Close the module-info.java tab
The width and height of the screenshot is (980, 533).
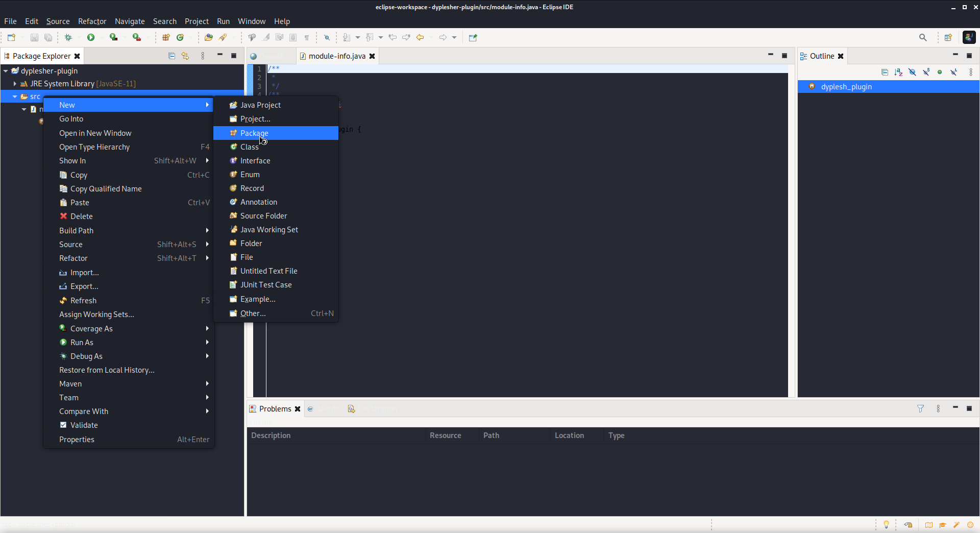pos(372,56)
